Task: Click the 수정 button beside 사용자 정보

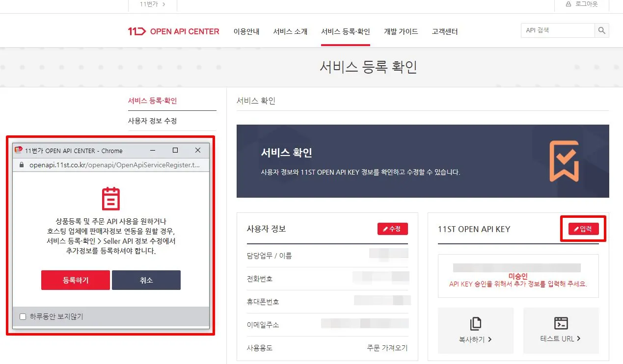Action: pyautogui.click(x=393, y=229)
